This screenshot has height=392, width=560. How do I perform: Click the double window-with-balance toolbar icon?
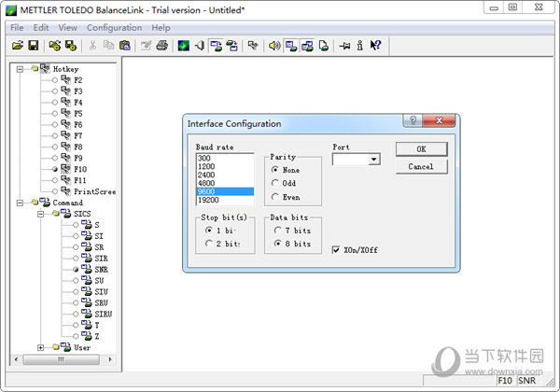(307, 46)
